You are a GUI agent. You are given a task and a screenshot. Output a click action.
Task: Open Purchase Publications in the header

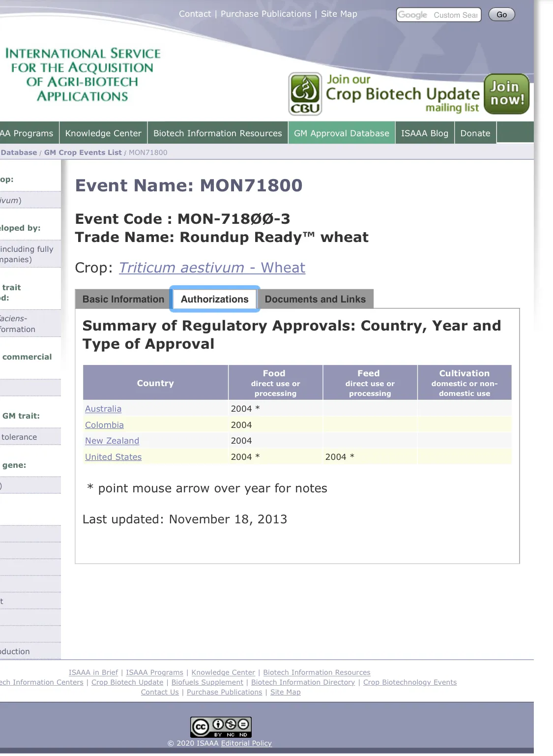pyautogui.click(x=266, y=14)
